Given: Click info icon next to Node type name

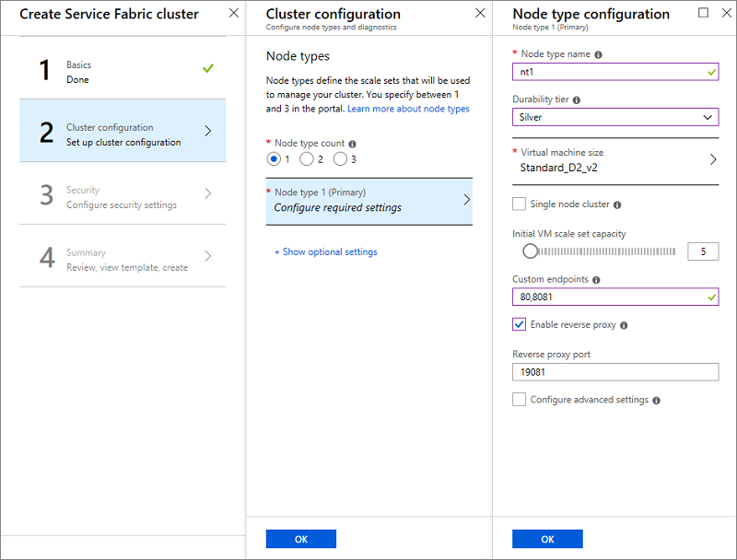Looking at the screenshot, I should point(599,54).
